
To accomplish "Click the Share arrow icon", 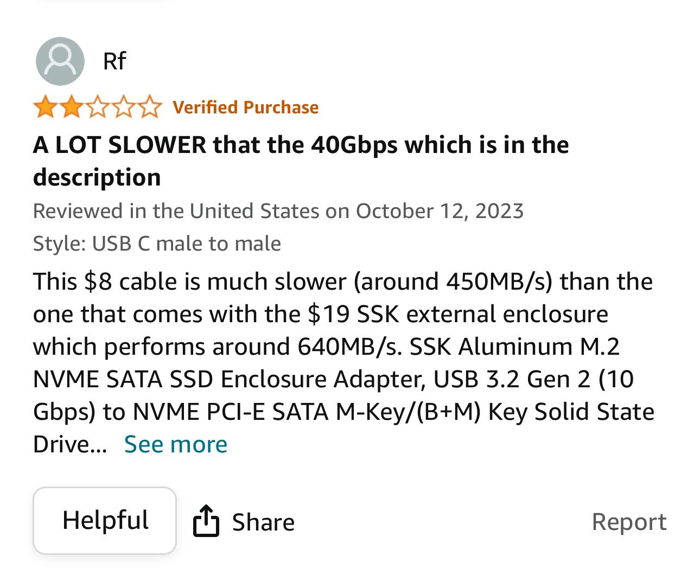I will click(x=206, y=521).
